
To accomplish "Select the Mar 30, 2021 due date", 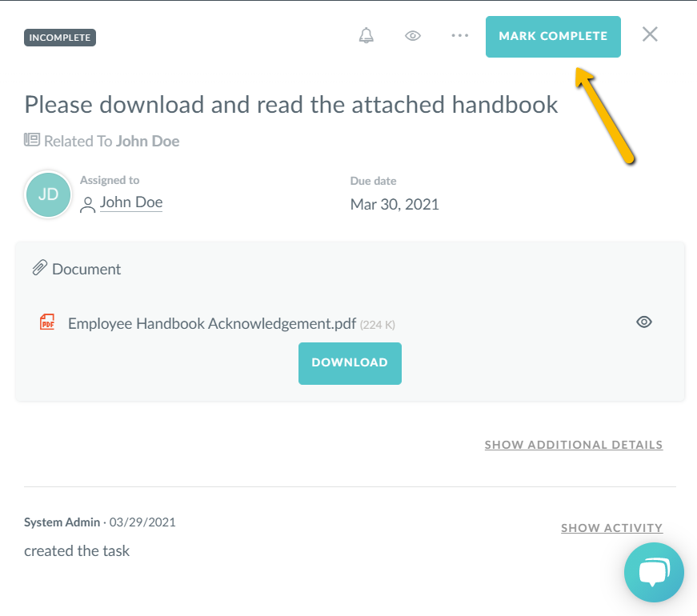I will tap(395, 204).
